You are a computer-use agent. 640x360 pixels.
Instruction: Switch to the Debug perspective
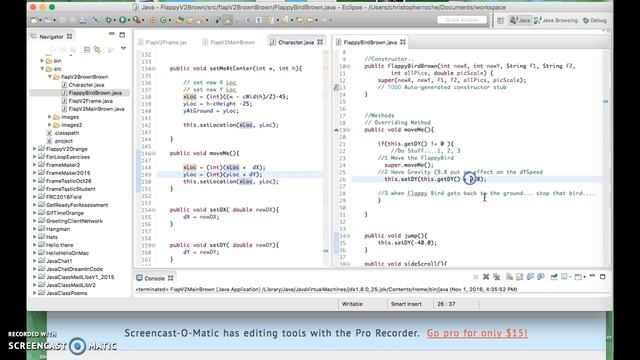tap(595, 20)
